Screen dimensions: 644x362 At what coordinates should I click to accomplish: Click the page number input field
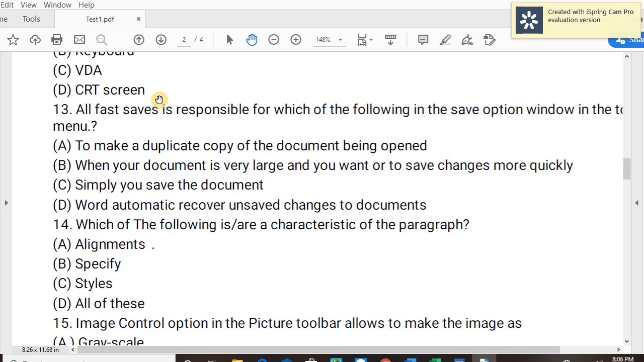tap(184, 40)
